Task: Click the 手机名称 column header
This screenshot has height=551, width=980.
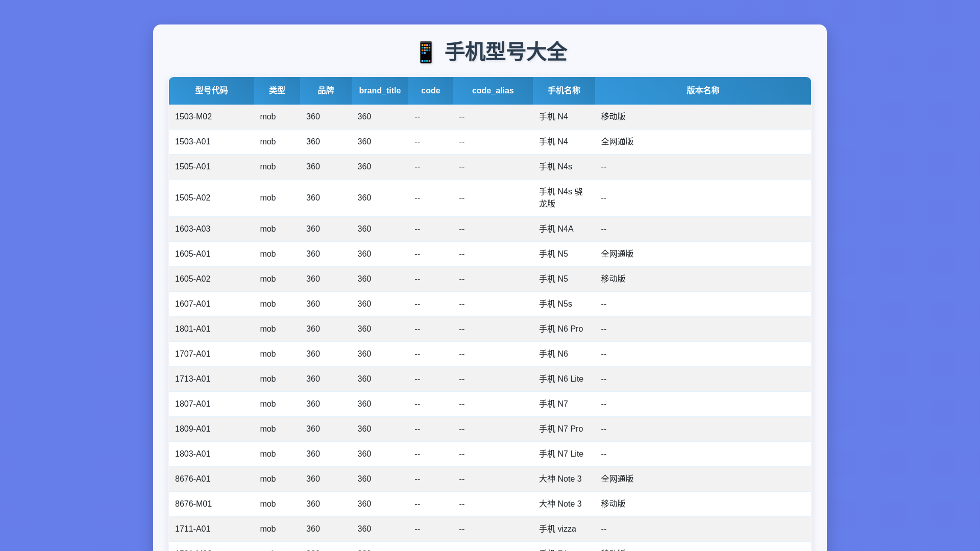Action: point(564,91)
